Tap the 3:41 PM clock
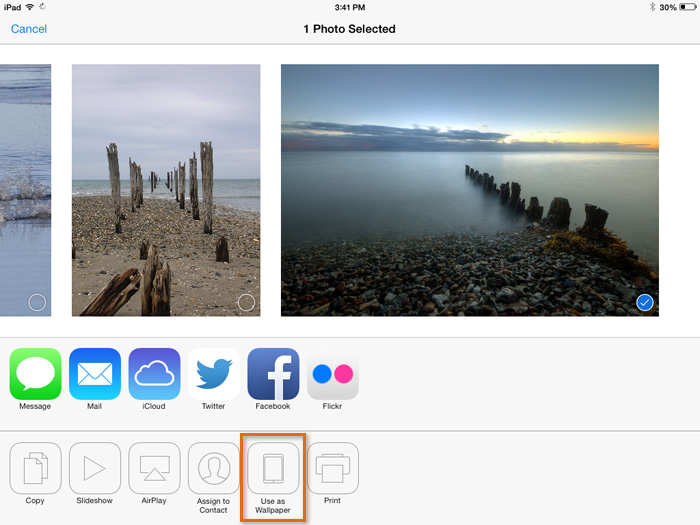Image resolution: width=700 pixels, height=525 pixels. pyautogui.click(x=350, y=8)
